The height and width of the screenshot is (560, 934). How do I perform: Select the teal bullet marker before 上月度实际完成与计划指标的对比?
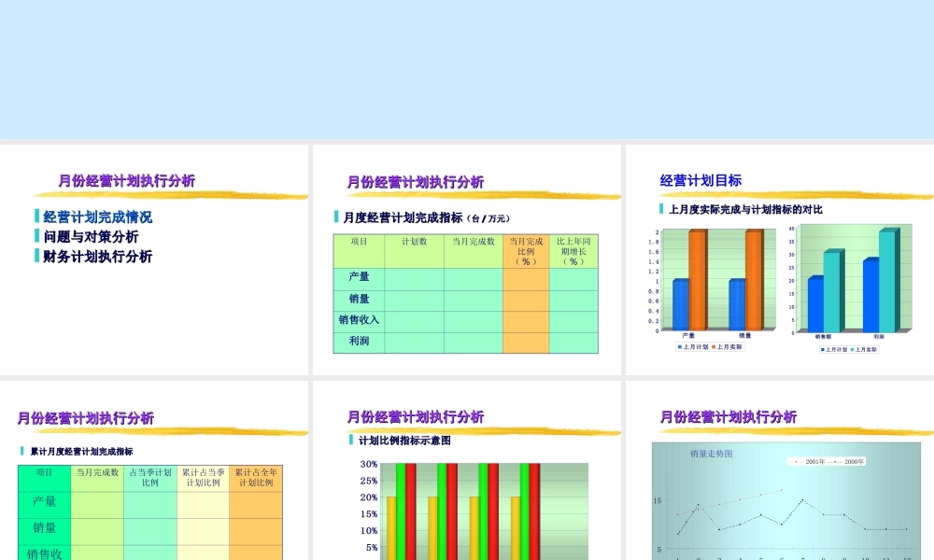(x=660, y=208)
